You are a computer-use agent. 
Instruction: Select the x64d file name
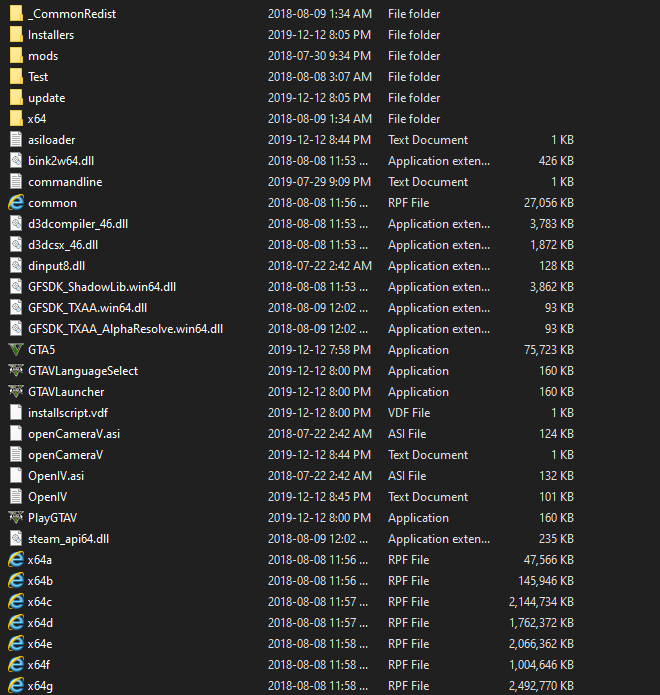pos(40,623)
